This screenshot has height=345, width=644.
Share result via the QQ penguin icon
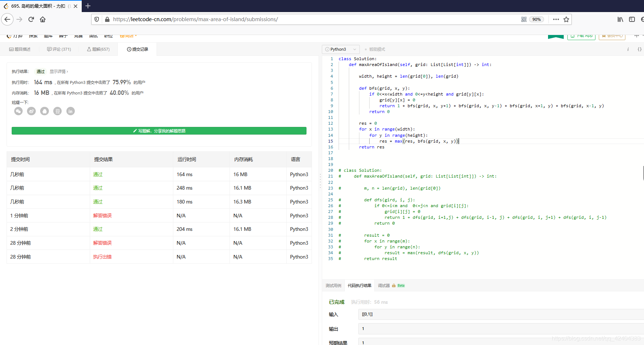click(x=45, y=111)
